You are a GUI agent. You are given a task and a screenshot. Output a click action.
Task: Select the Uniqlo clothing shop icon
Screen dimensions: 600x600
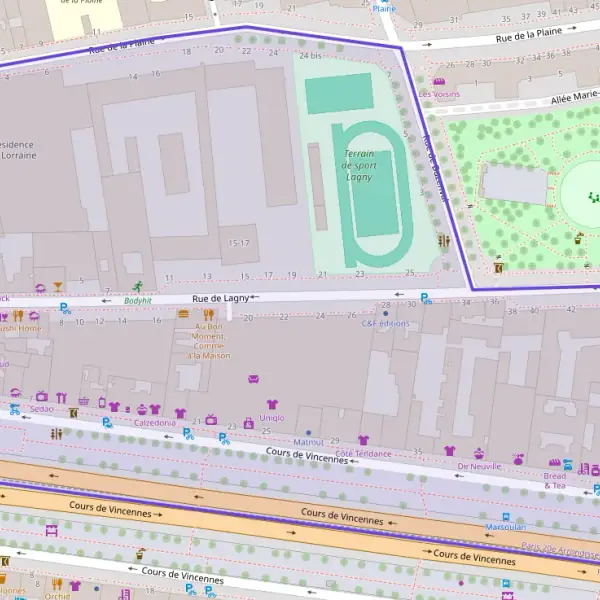271,404
